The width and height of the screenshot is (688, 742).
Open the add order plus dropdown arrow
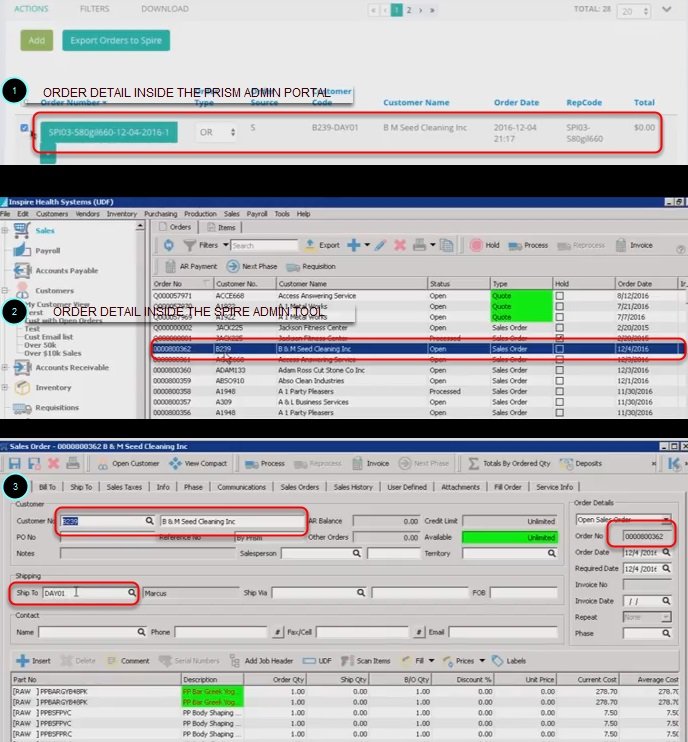click(x=367, y=245)
